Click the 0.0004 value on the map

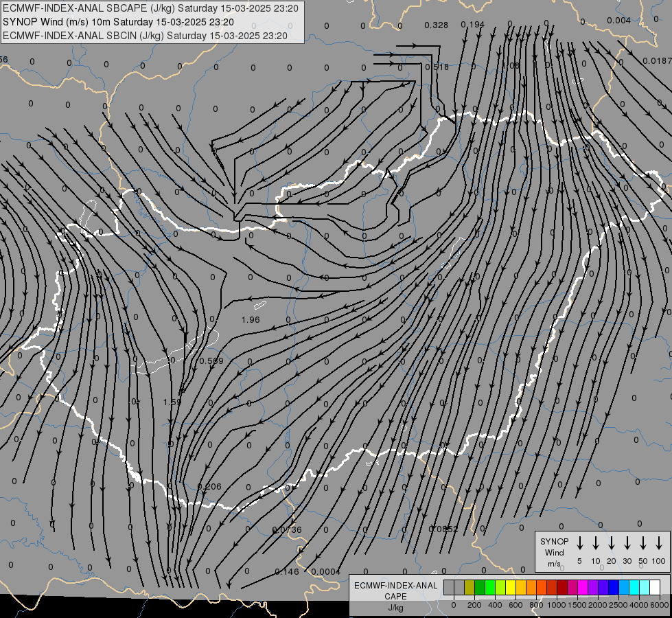click(326, 572)
